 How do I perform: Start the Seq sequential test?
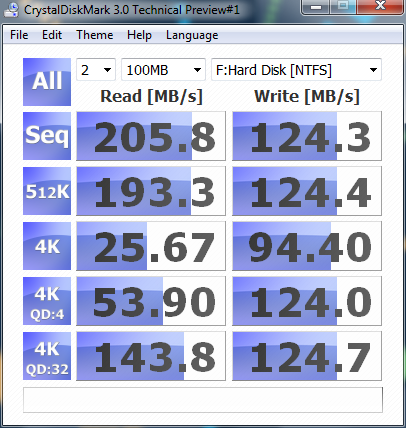coord(47,136)
